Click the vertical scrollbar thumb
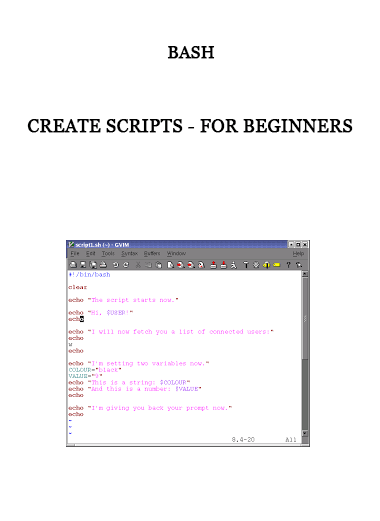The image size is (380, 521). tap(305, 318)
